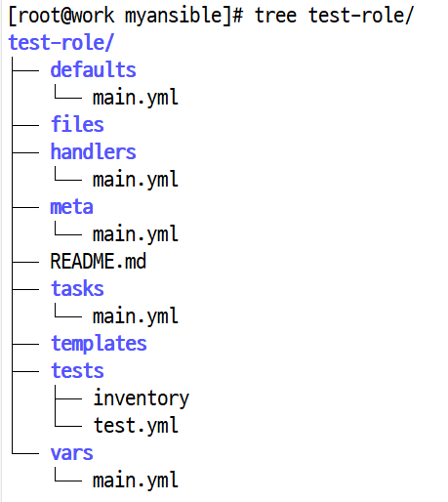Click main.yml under vars
The height and width of the screenshot is (502, 448).
click(136, 481)
